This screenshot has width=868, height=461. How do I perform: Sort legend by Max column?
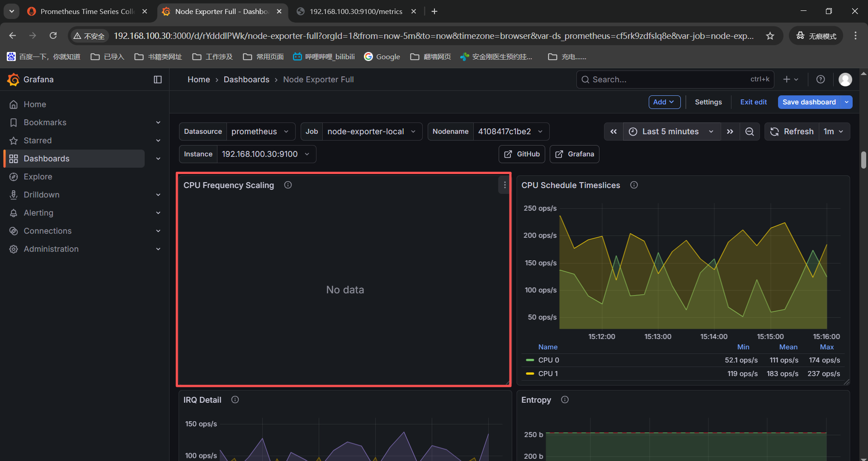click(x=827, y=347)
